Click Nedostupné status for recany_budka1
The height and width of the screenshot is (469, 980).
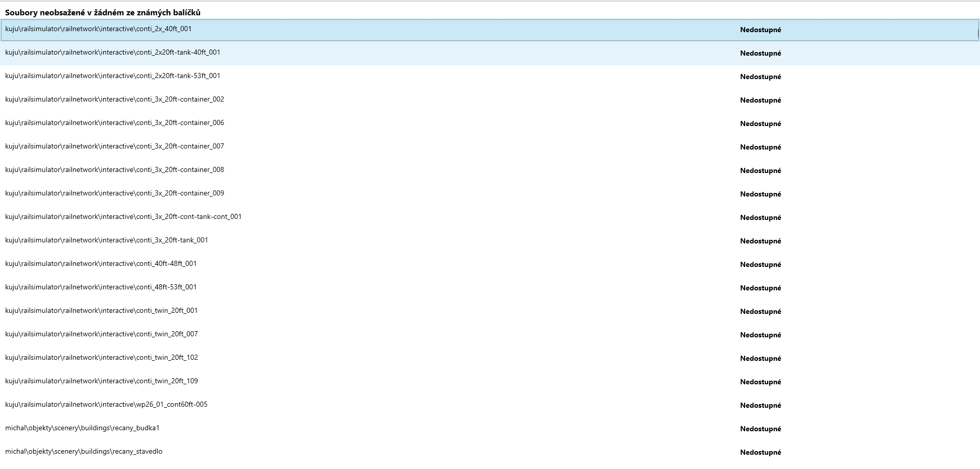click(x=761, y=429)
